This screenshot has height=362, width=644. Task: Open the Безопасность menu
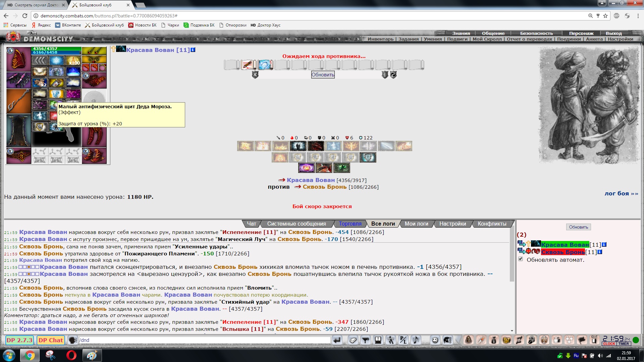[x=536, y=33]
